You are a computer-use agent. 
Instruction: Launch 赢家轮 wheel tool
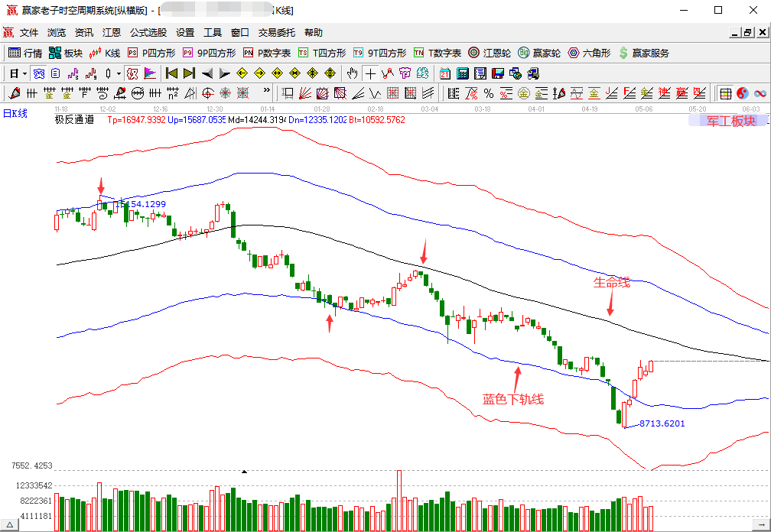tap(539, 53)
